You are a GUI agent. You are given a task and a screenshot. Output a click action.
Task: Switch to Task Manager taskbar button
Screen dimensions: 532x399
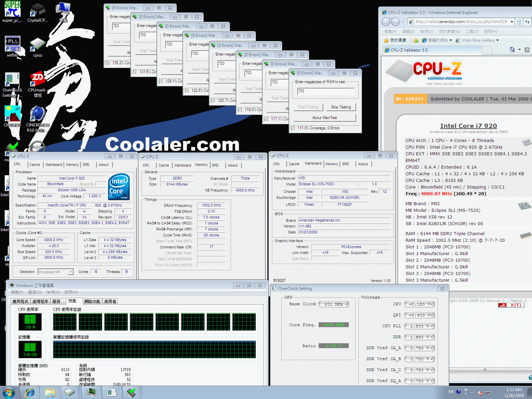(91, 392)
